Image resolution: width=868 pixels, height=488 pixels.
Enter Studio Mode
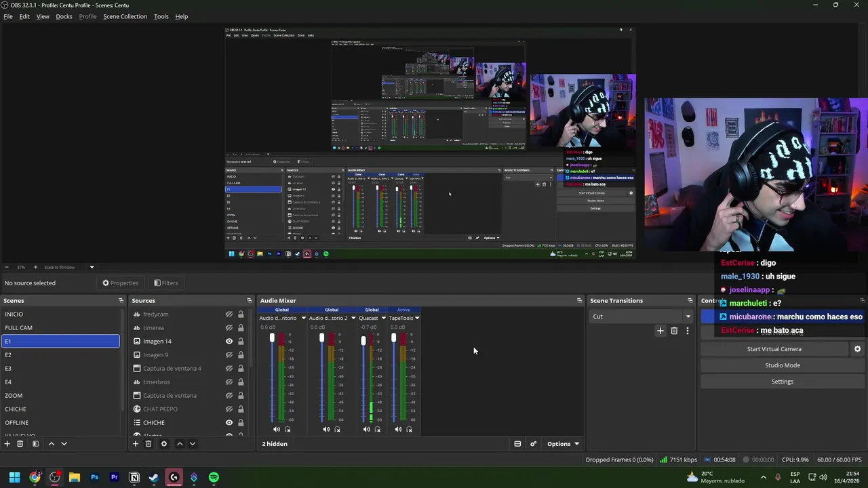(782, 365)
